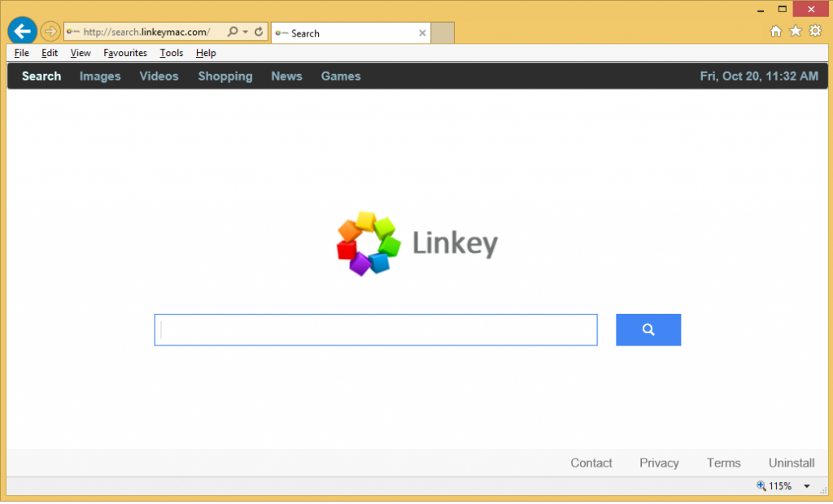Image resolution: width=833 pixels, height=504 pixels.
Task: Expand the zoom level dropdown arrow
Action: pos(807,486)
